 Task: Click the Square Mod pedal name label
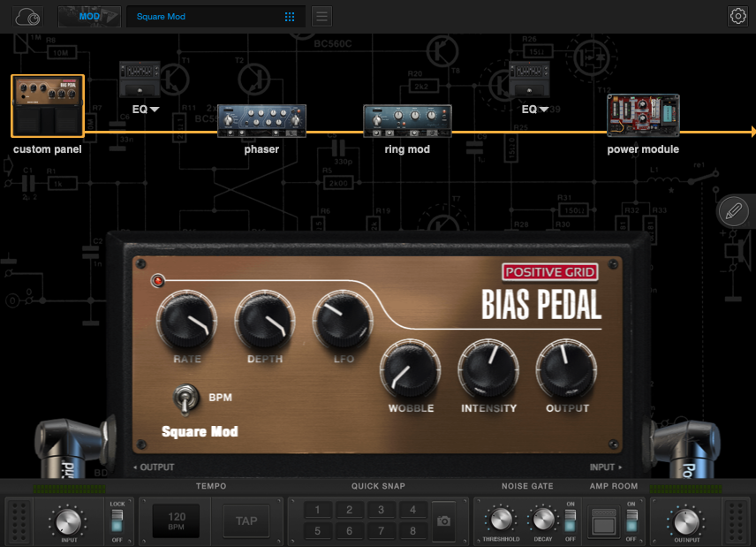point(200,431)
